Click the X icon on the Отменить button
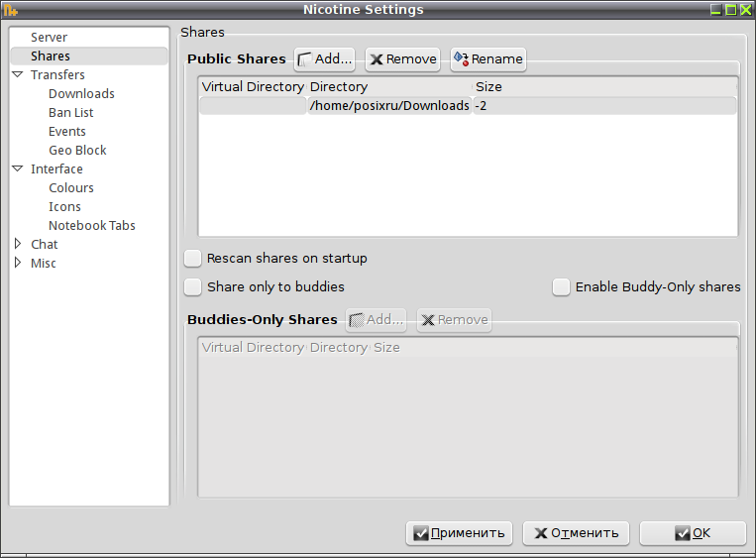This screenshot has width=756, height=558. coord(541,533)
